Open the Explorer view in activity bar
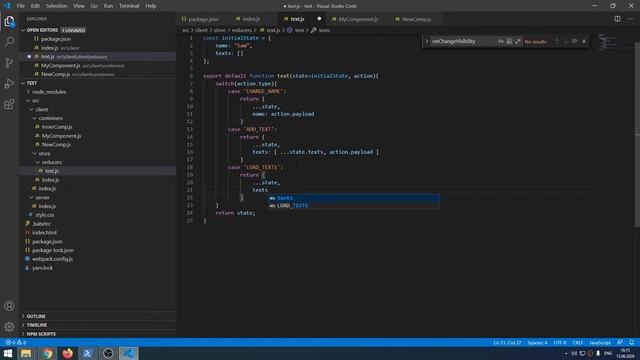Screen dimensions: 640x360 point(9,22)
